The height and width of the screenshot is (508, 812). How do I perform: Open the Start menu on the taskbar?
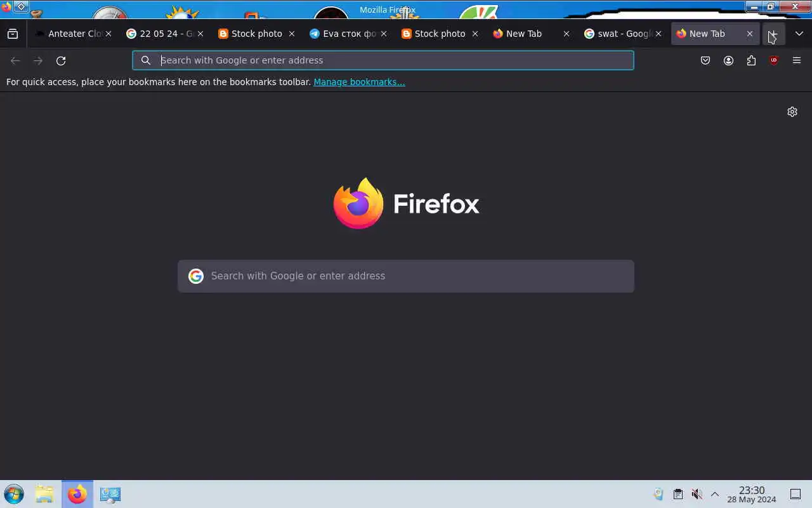(14, 494)
